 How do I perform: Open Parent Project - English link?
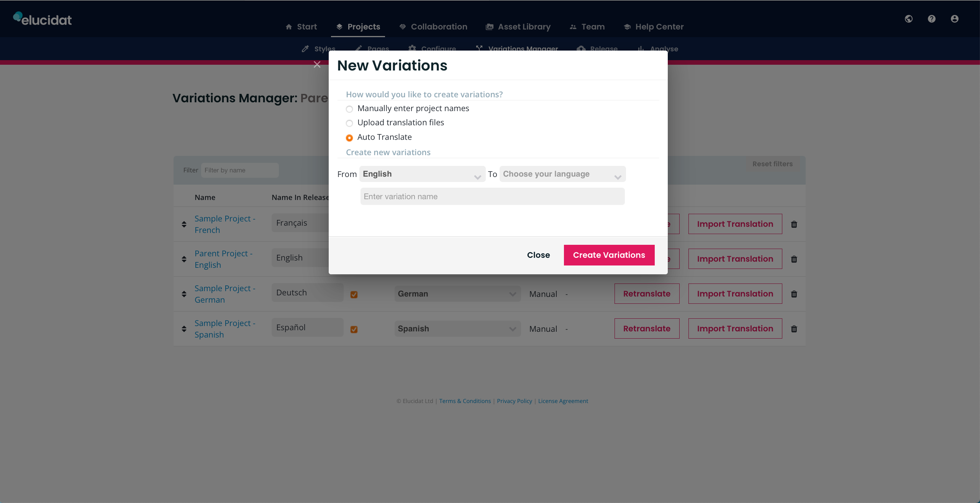pyautogui.click(x=223, y=259)
